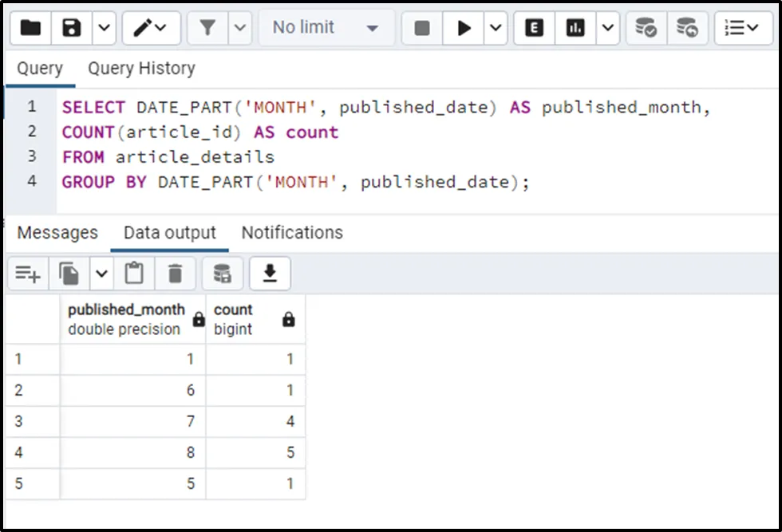The width and height of the screenshot is (782, 532).
Task: Click the Execute query play button
Action: (464, 28)
